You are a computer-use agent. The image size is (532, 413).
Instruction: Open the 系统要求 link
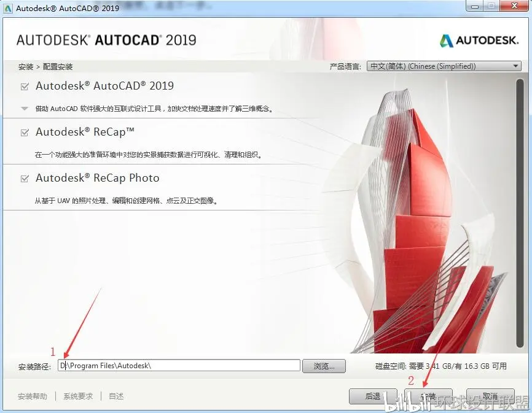(78, 396)
